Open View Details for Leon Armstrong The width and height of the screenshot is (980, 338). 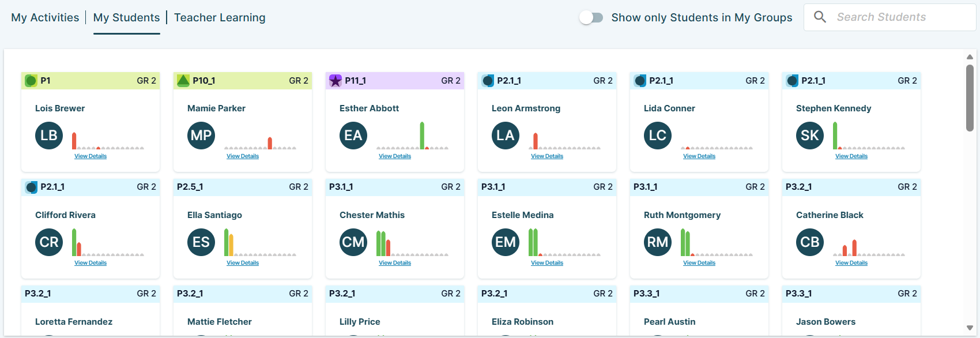[547, 156]
